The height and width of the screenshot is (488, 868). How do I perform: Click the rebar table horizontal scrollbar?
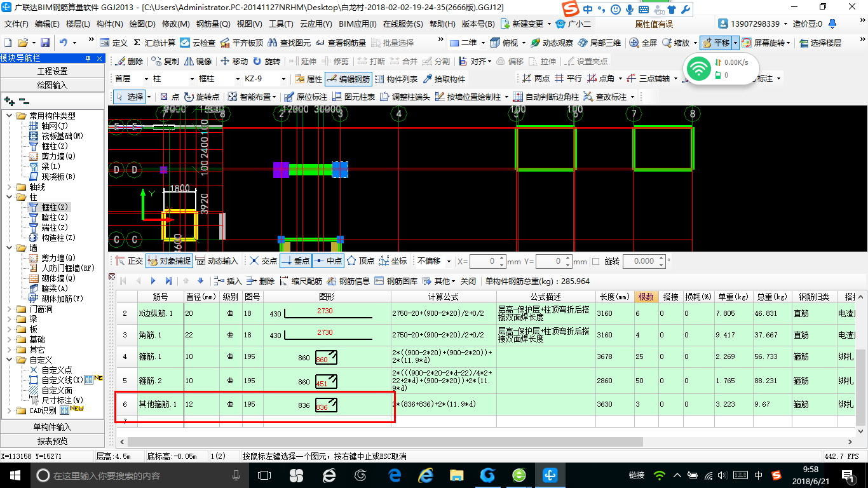coord(386,442)
